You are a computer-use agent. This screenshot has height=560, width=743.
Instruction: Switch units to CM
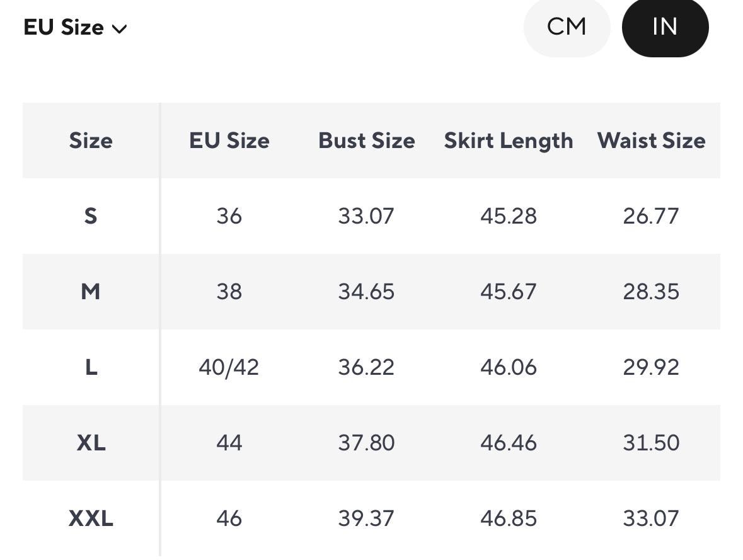tap(567, 27)
